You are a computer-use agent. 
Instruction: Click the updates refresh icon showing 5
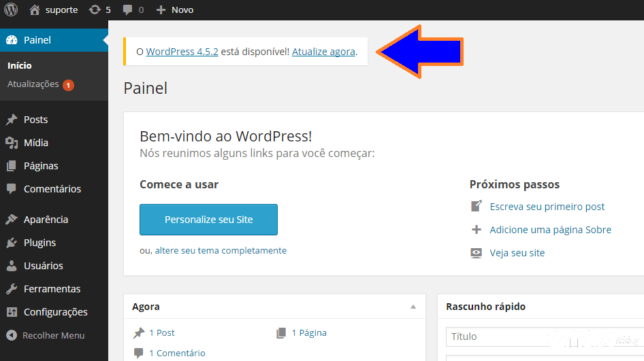[95, 10]
